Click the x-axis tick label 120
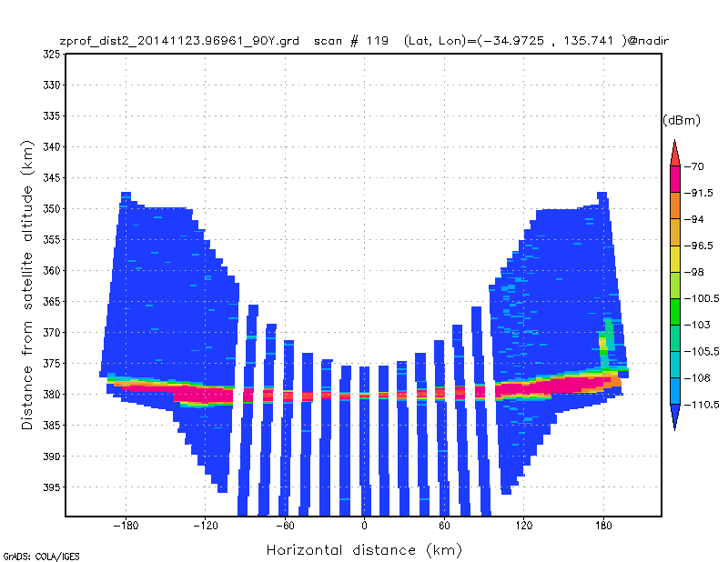The height and width of the screenshot is (562, 728). [524, 526]
